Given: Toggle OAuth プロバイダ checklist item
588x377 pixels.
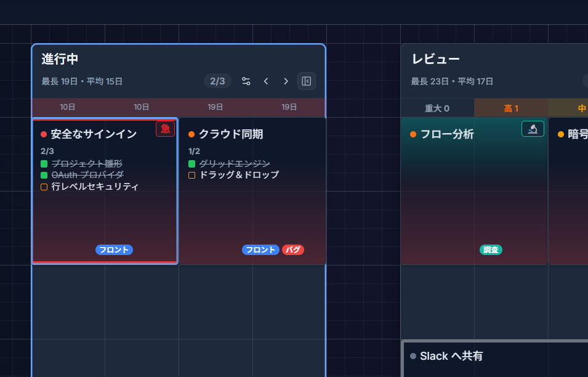Looking at the screenshot, I should pos(44,175).
